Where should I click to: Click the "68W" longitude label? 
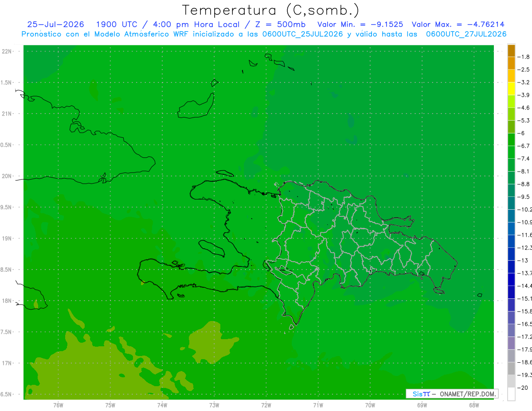point(474,405)
